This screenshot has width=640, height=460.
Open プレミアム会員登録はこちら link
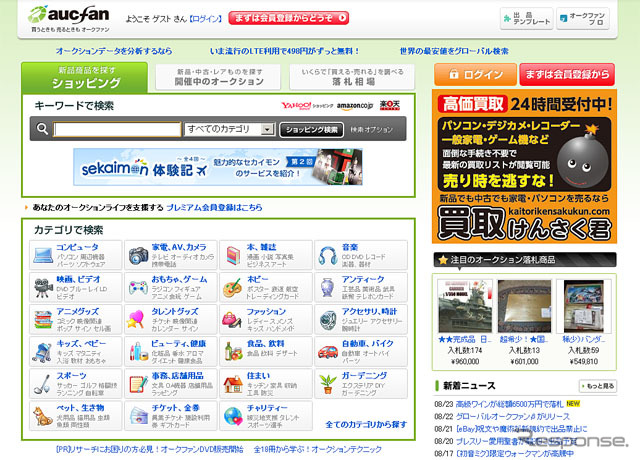pos(214,207)
